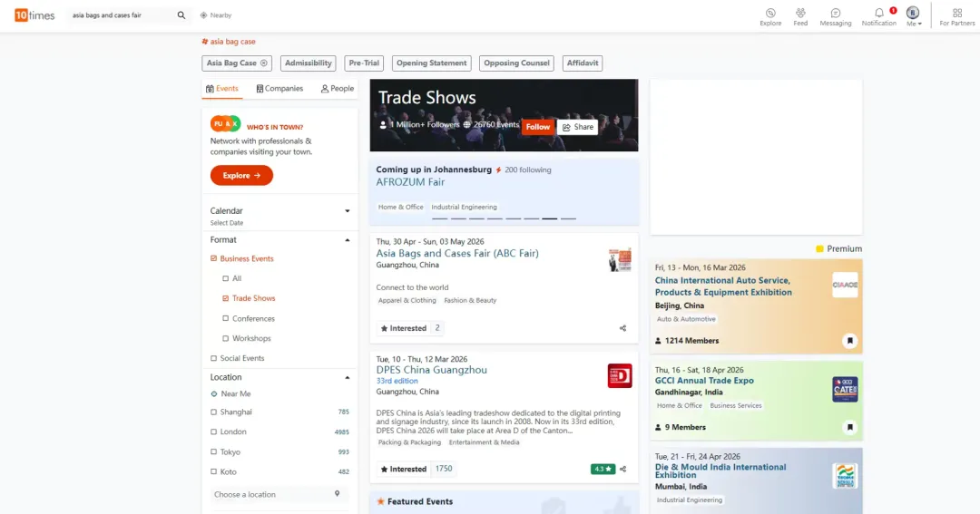This screenshot has height=514, width=980.
Task: Click the orange Explore button
Action: pos(241,176)
